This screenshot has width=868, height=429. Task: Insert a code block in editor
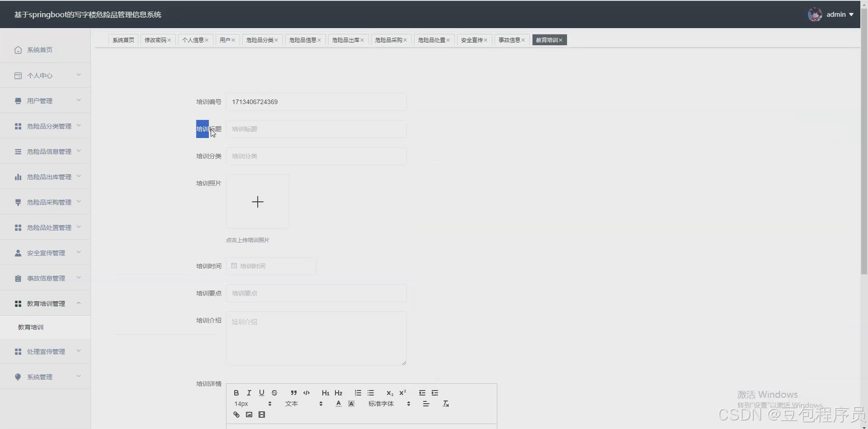tap(307, 393)
